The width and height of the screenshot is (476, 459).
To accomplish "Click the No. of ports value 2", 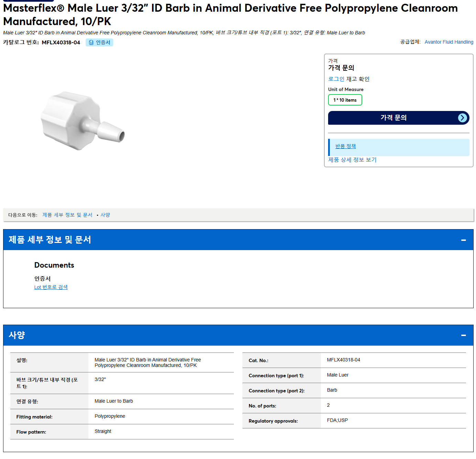I will tap(328, 405).
